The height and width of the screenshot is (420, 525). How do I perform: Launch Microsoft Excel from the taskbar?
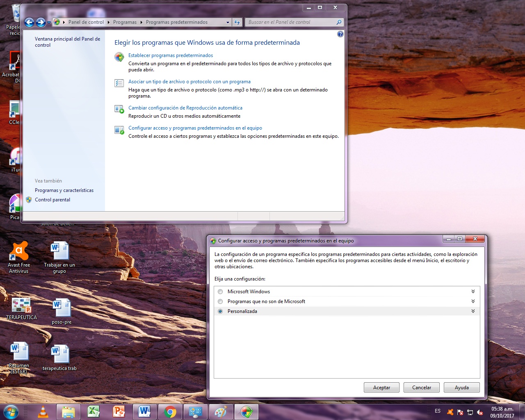click(x=94, y=411)
